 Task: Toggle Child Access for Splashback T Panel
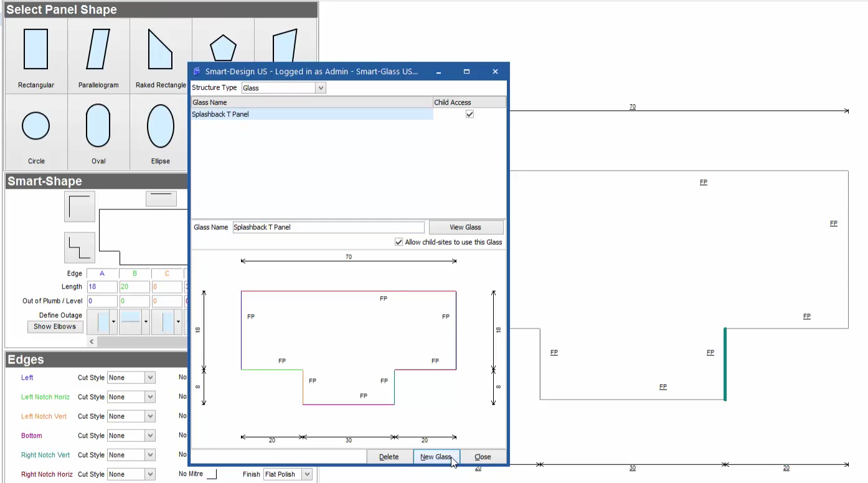click(469, 114)
